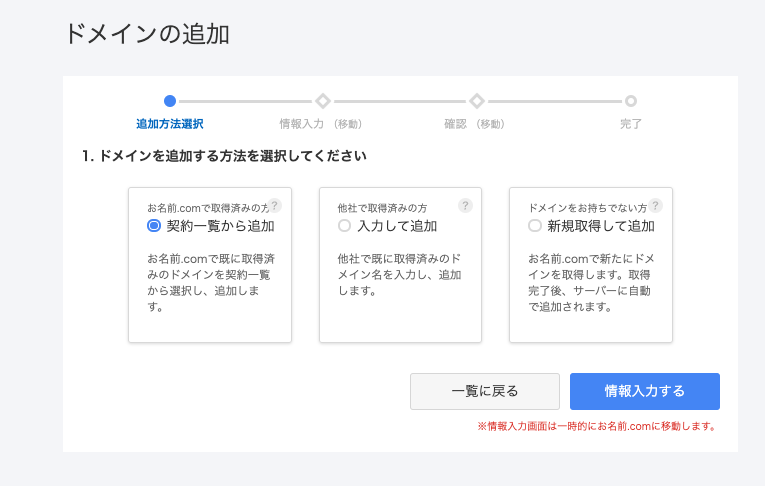The width and height of the screenshot is (765, 486).
Task: Click help icon on 入力して追加 card
Action: pyautogui.click(x=465, y=205)
